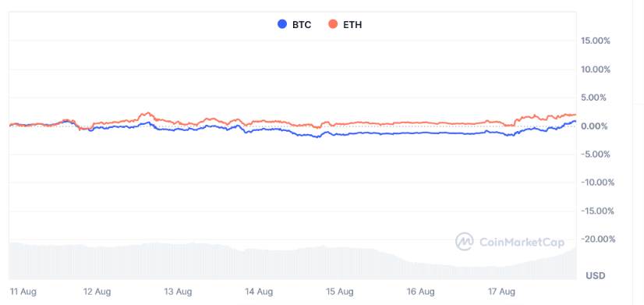
Task: Click the CoinMarketCap logo icon
Action: point(465,242)
